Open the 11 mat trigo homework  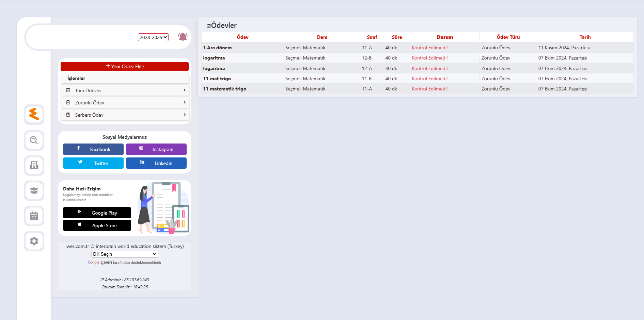tap(418, 79)
